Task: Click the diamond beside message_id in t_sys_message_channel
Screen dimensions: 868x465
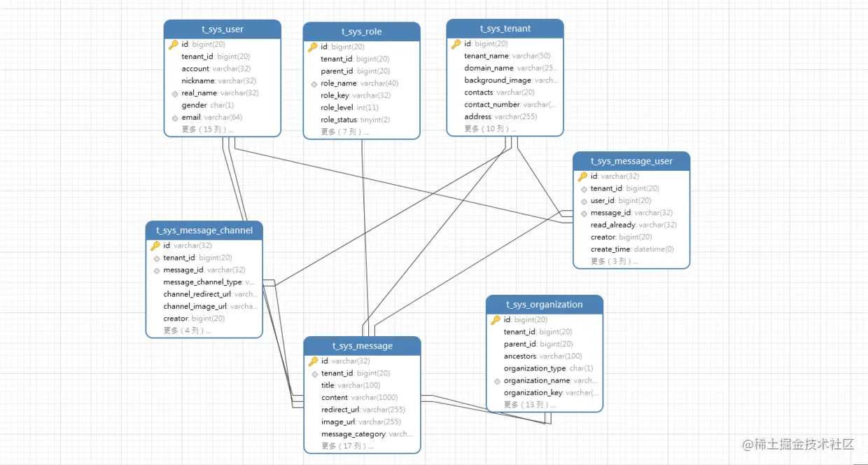Action: tap(157, 270)
